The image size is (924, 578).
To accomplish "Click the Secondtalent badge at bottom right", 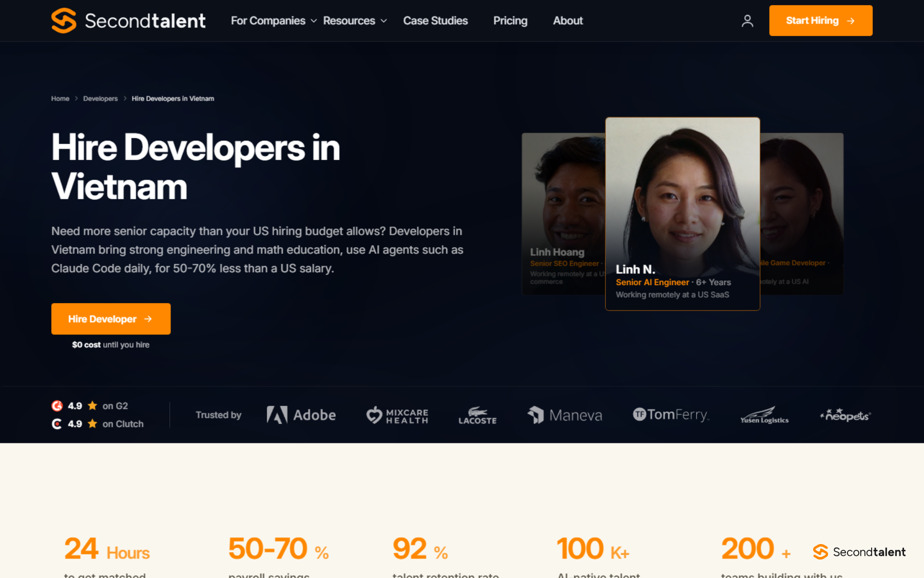I will [859, 552].
